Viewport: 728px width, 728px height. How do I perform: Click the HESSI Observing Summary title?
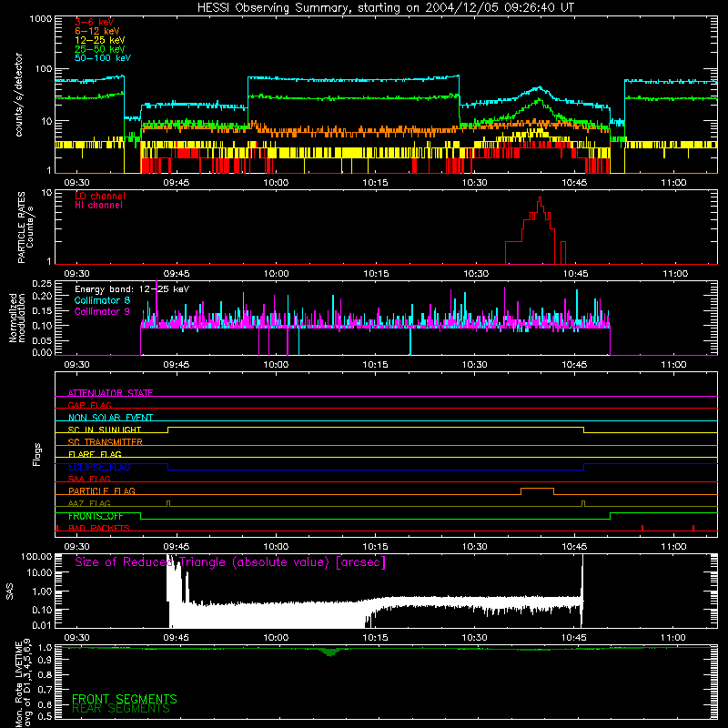386,8
